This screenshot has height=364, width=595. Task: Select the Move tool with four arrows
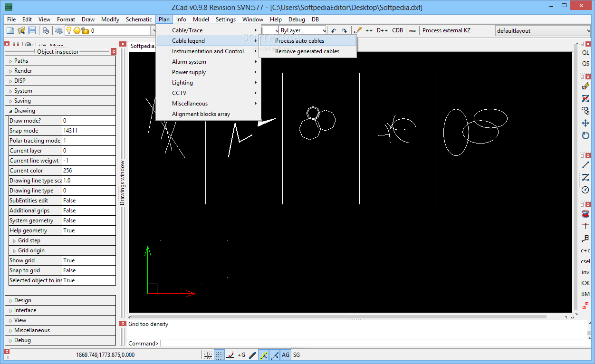pyautogui.click(x=585, y=123)
